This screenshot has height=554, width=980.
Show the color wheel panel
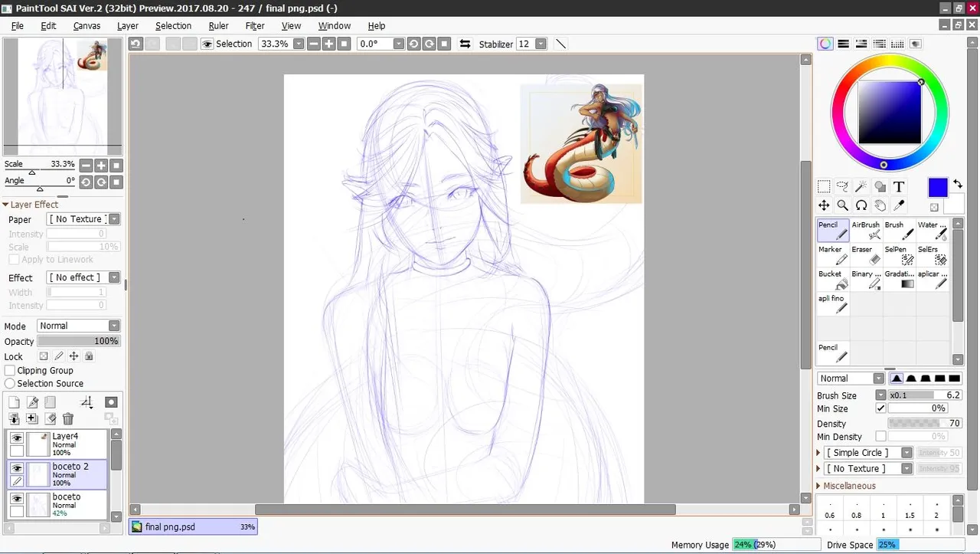click(825, 44)
